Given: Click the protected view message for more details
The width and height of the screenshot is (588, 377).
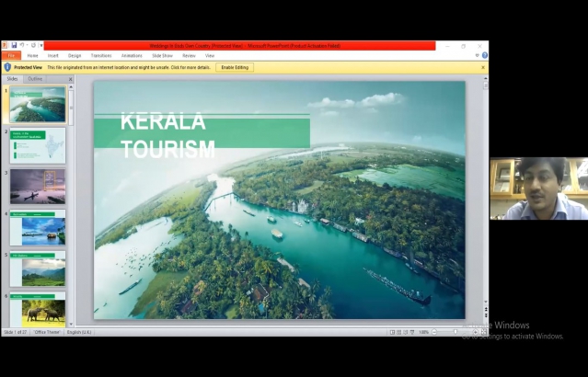Looking at the screenshot, I should click(x=129, y=67).
